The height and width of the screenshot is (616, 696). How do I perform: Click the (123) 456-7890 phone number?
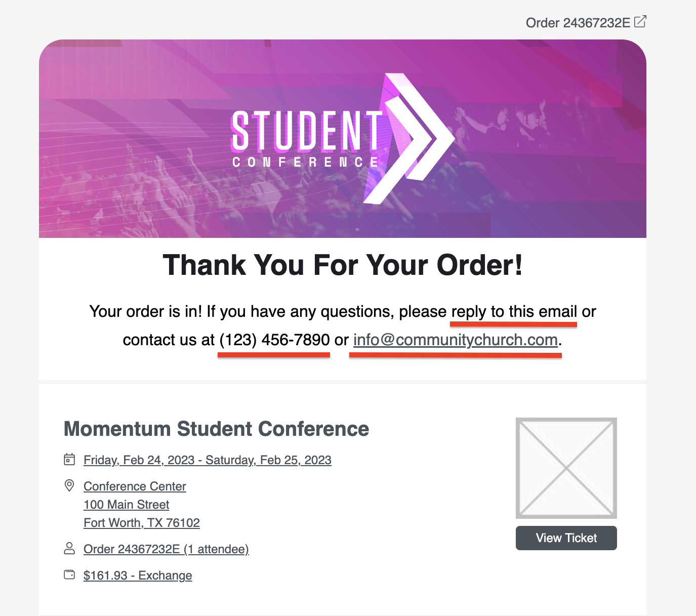pos(274,340)
